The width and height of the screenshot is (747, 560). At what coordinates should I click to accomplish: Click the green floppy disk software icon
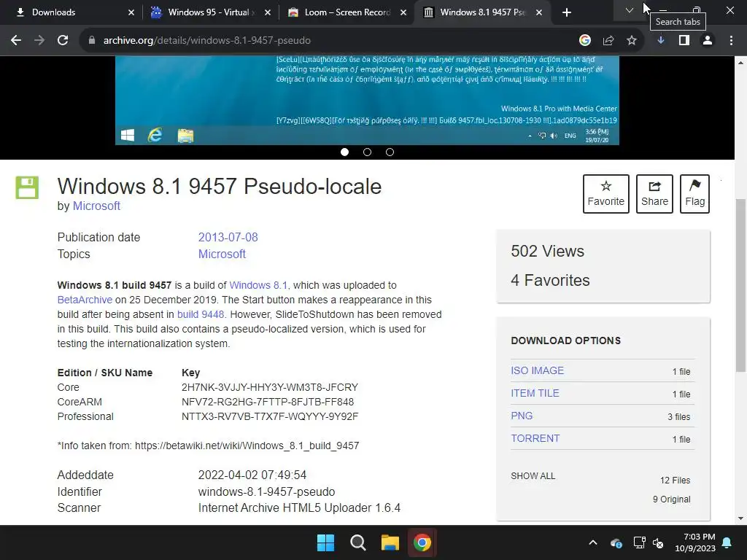[27, 187]
